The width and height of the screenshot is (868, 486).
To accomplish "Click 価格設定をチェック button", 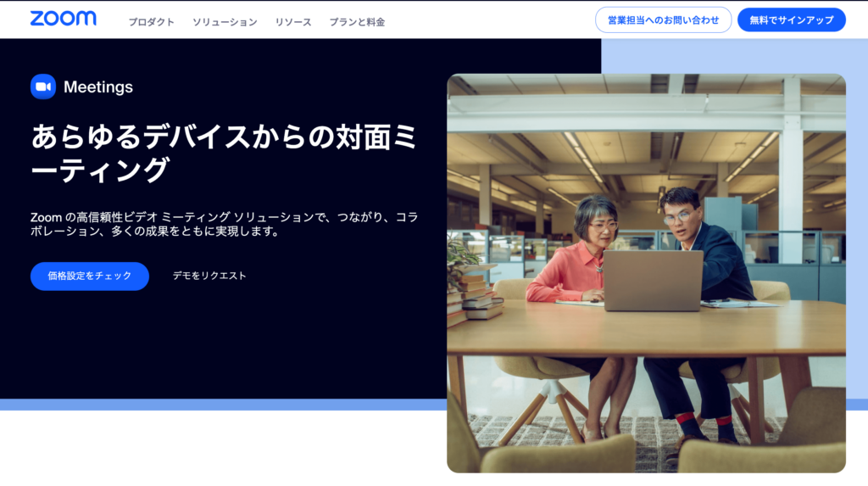I will point(90,276).
